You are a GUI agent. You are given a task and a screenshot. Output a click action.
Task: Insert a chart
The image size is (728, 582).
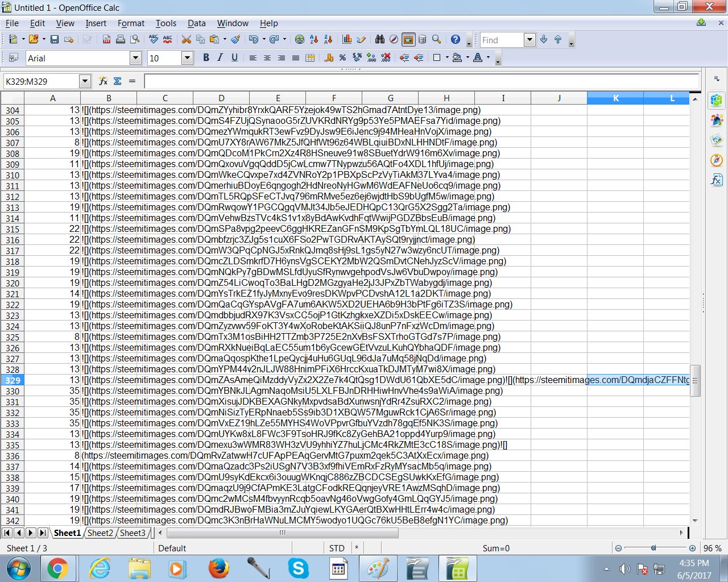(x=347, y=39)
